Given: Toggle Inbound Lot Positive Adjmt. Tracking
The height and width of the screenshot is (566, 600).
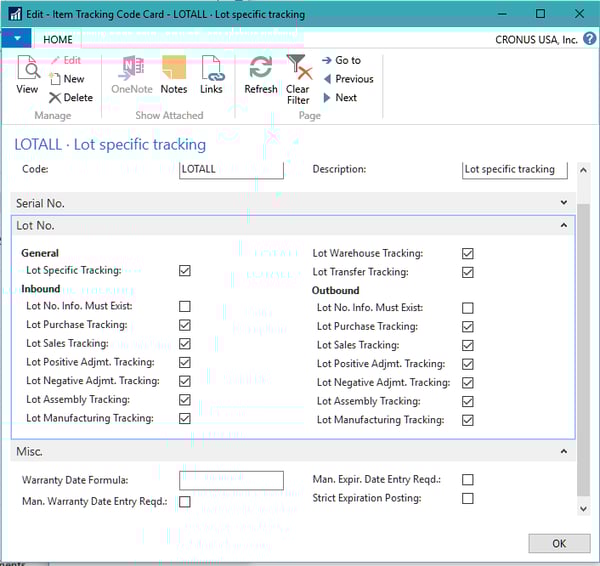Looking at the screenshot, I should (x=185, y=362).
